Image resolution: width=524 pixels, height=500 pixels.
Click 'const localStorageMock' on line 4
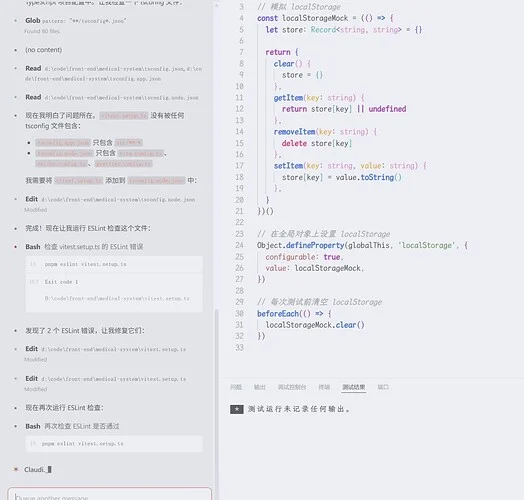(302, 18)
